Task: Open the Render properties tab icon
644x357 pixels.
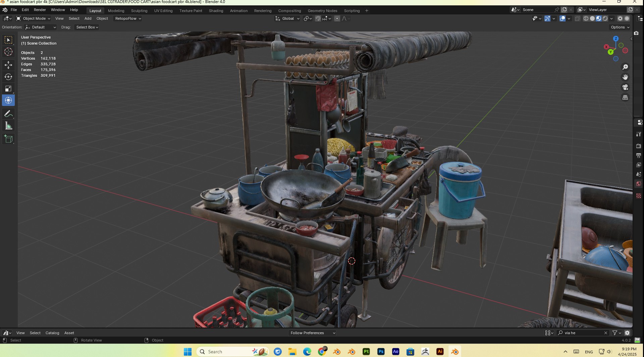Action: 639,146
